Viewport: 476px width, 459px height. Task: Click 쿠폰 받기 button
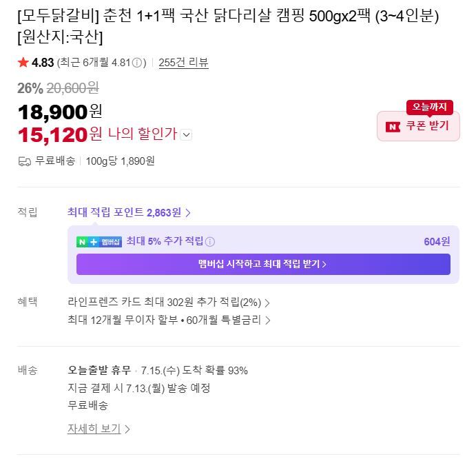point(418,126)
